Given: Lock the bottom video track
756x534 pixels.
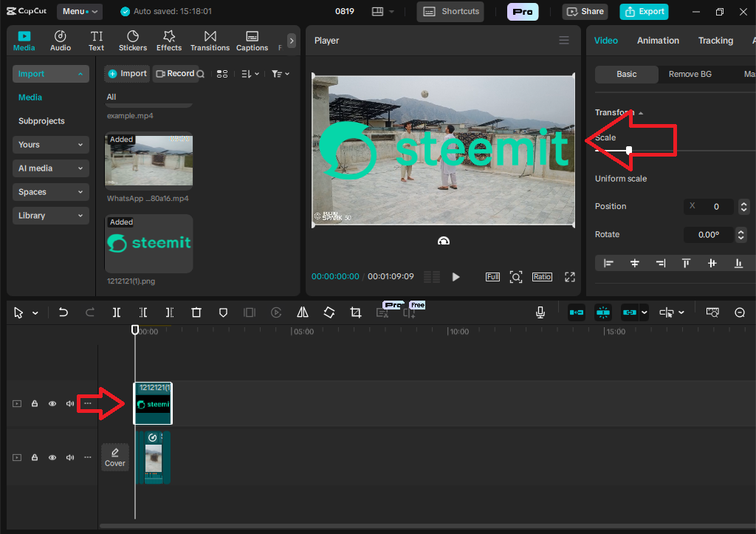Looking at the screenshot, I should click(x=35, y=458).
